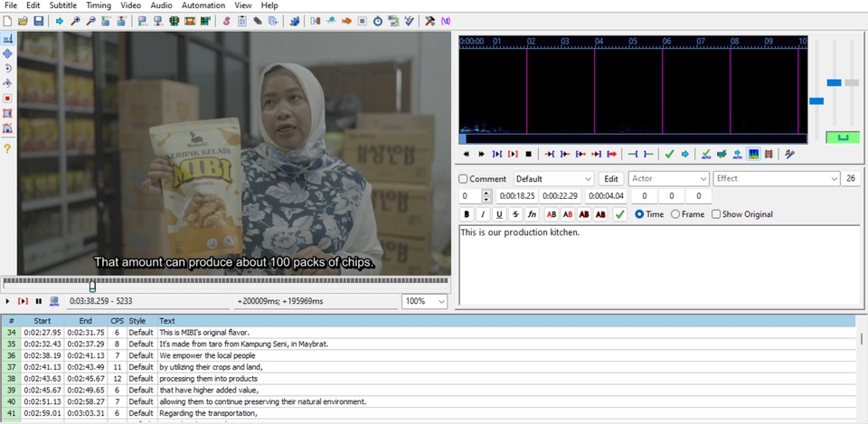Apply bold formatting with B button

(x=467, y=214)
